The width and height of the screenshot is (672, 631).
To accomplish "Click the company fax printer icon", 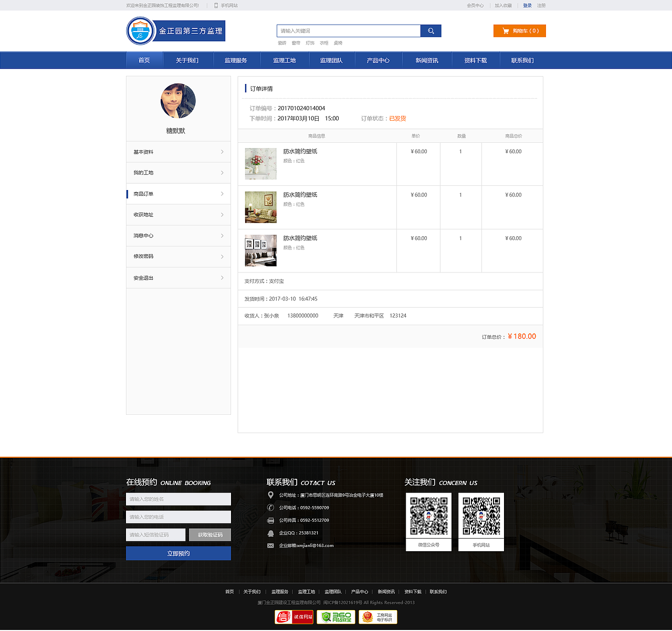I will [x=270, y=520].
